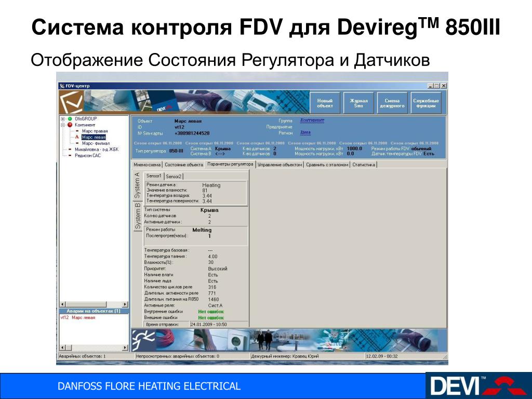Image resolution: width=532 pixels, height=399 pixels.
Task: Click the FDV-центр title bar application icon
Action: (62, 86)
